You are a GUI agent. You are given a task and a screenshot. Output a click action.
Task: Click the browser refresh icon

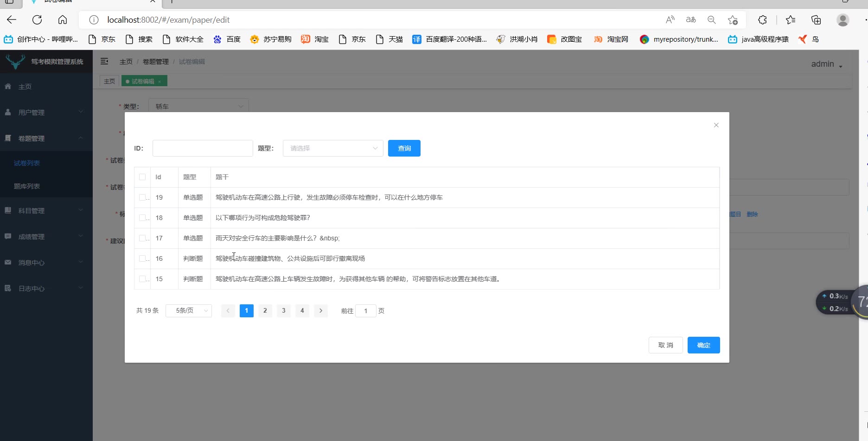[x=37, y=20]
